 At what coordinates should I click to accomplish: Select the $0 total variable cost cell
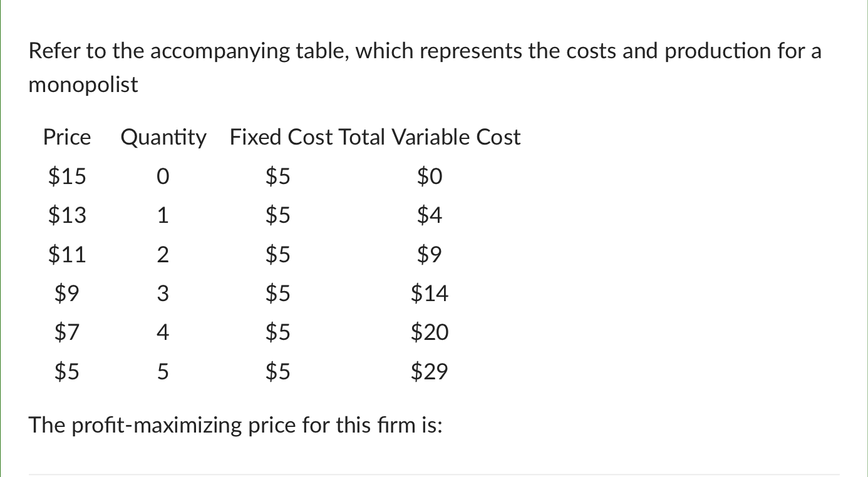coord(430,178)
